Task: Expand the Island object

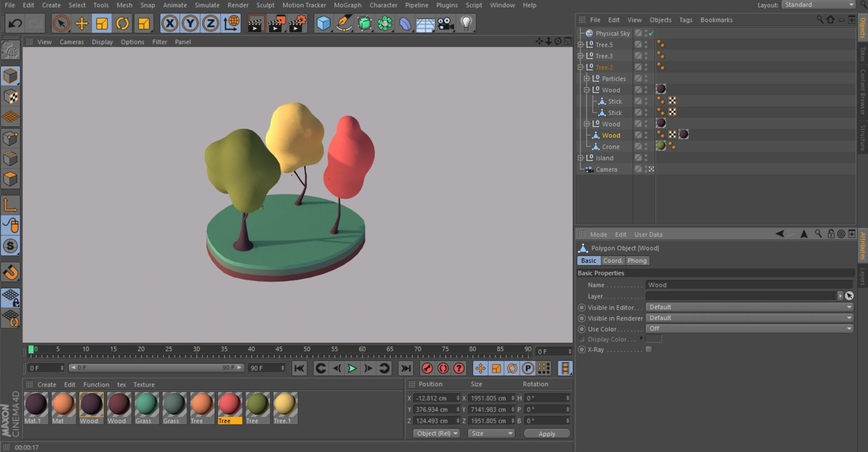Action: pos(581,158)
